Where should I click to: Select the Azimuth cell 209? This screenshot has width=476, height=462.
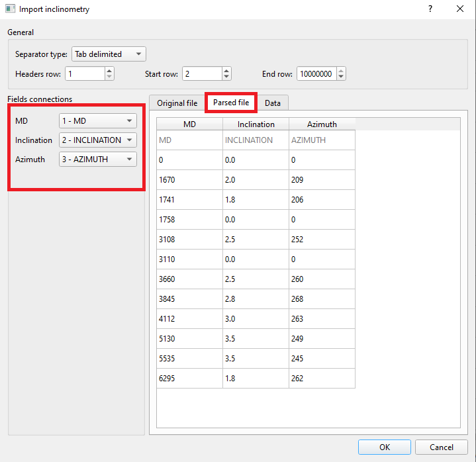tap(322, 179)
